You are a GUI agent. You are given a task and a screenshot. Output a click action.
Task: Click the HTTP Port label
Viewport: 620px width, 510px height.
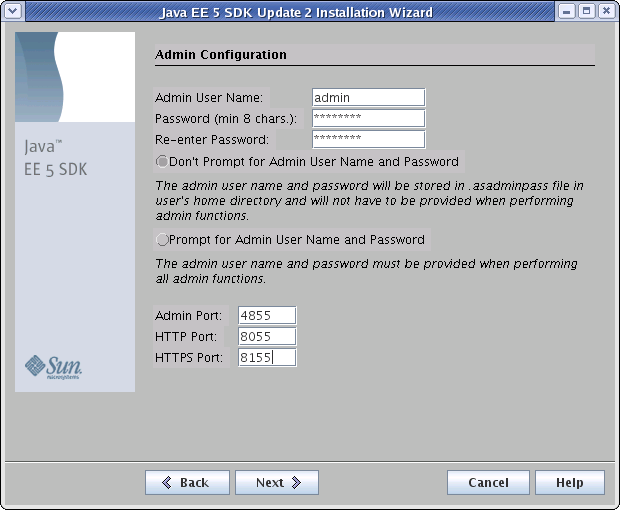click(186, 337)
